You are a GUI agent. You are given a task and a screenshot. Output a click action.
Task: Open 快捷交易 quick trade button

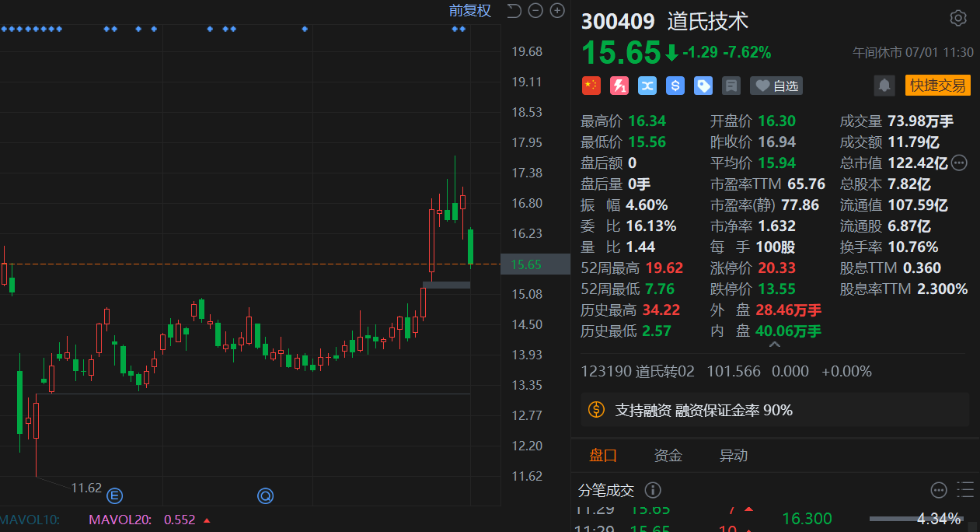click(x=938, y=86)
